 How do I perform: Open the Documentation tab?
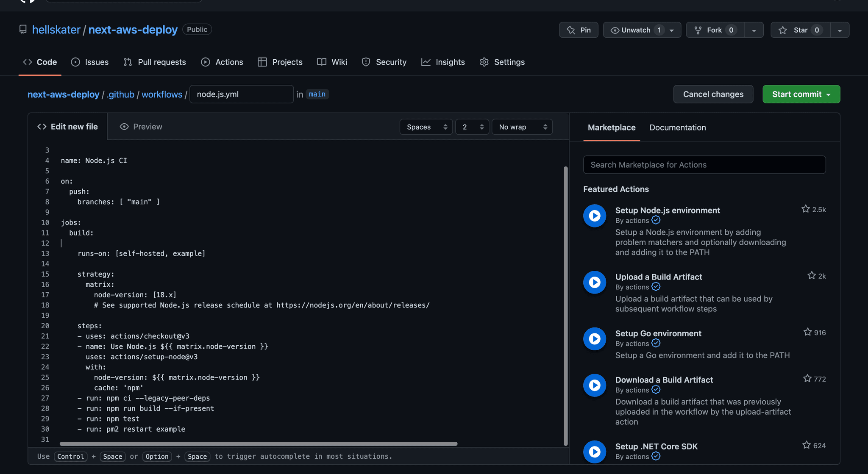click(x=677, y=127)
